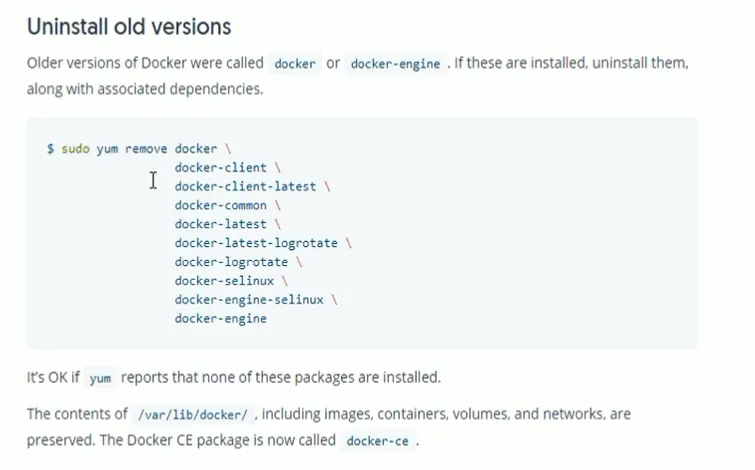Click inline "docker" code in first paragraph
The width and height of the screenshot is (755, 470).
[295, 63]
